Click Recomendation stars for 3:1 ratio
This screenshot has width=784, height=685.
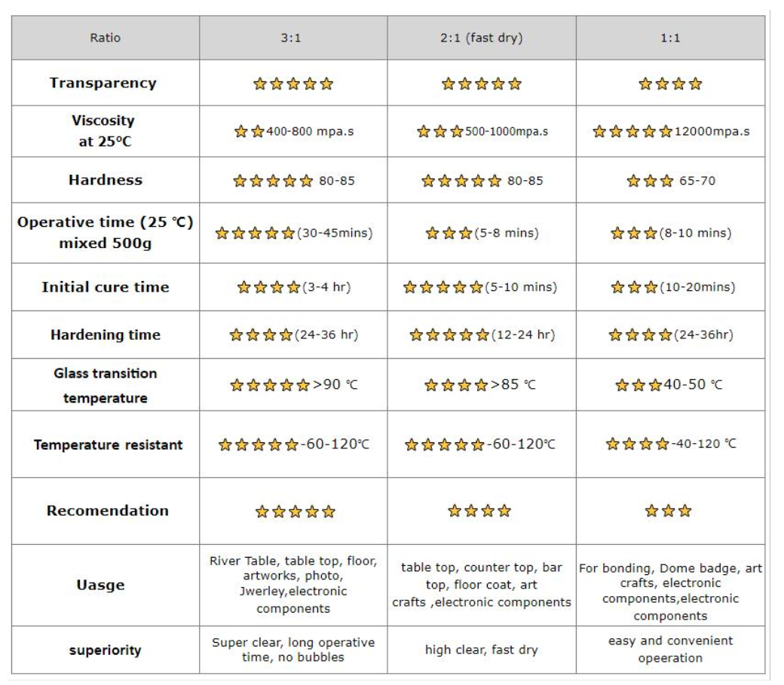[x=295, y=512]
